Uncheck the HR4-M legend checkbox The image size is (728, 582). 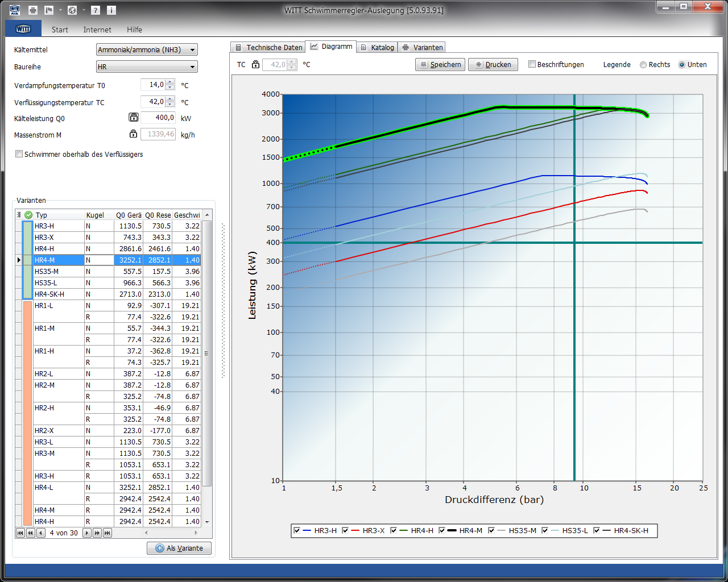[x=442, y=530]
